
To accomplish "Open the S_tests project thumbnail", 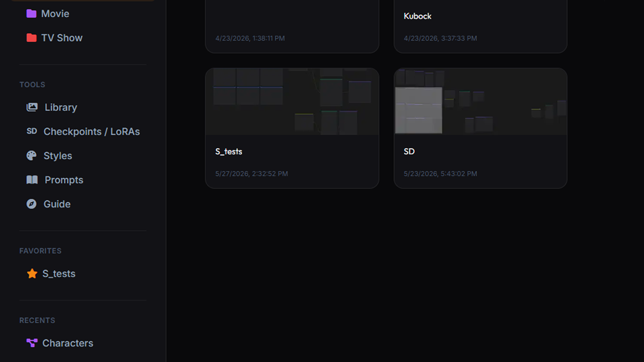I will coord(292,101).
